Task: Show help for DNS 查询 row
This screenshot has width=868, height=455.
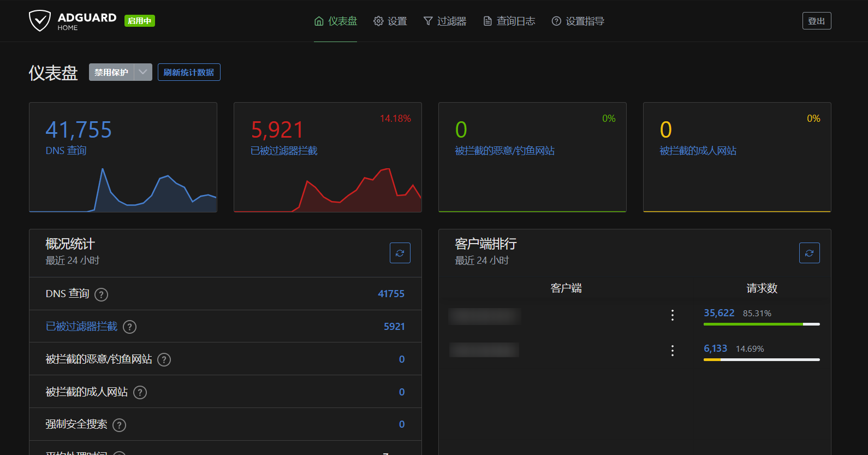Action: pyautogui.click(x=101, y=295)
